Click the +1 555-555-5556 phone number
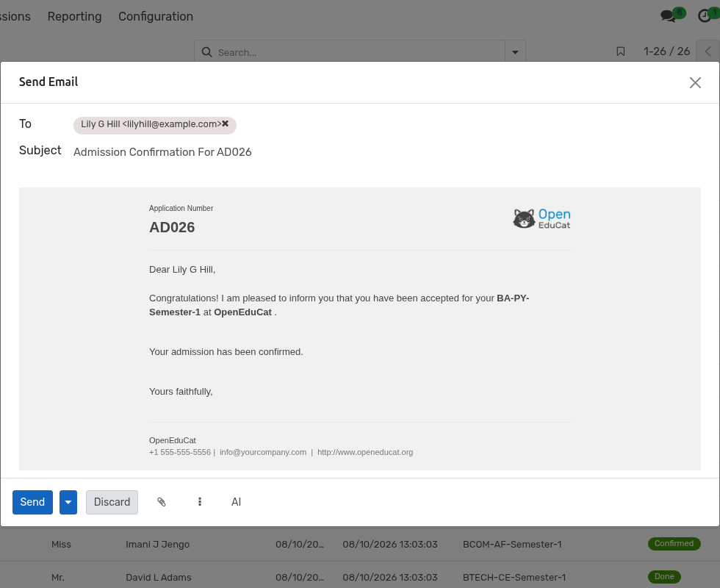Viewport: 720px width, 588px height. click(180, 452)
